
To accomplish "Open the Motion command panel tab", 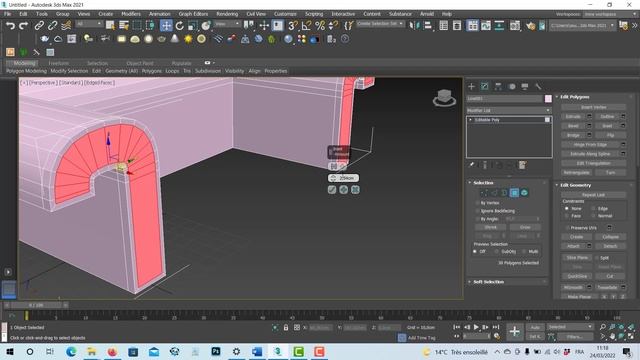I will tap(512, 87).
